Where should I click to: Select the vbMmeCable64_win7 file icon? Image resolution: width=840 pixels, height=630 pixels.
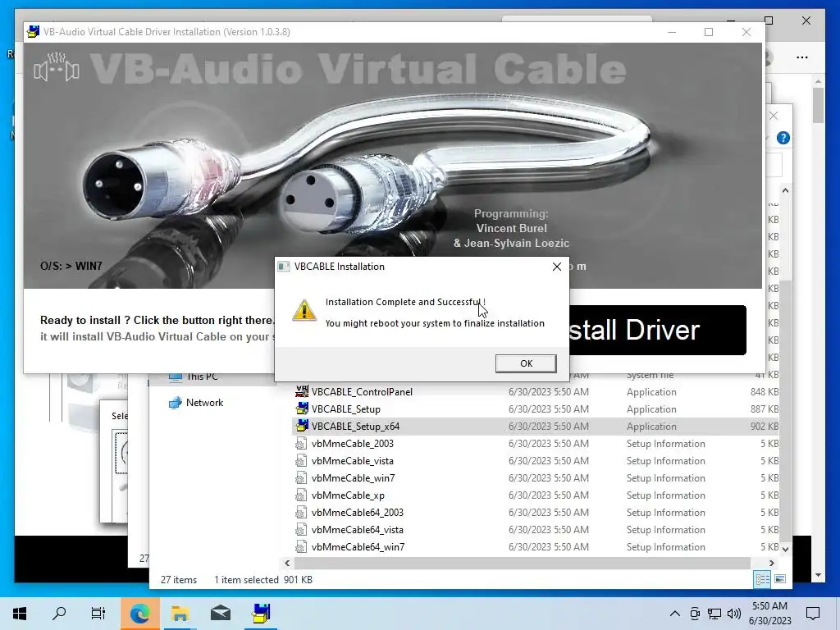coord(301,547)
